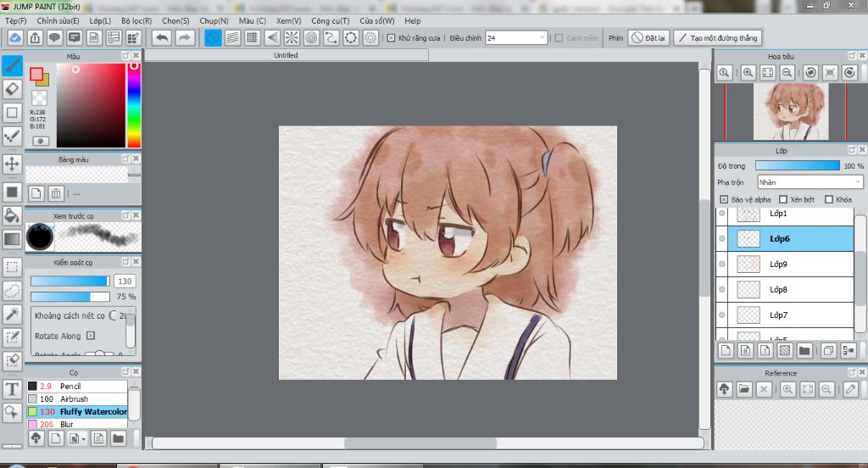Activate the Magic Wand tool

pyautogui.click(x=12, y=314)
